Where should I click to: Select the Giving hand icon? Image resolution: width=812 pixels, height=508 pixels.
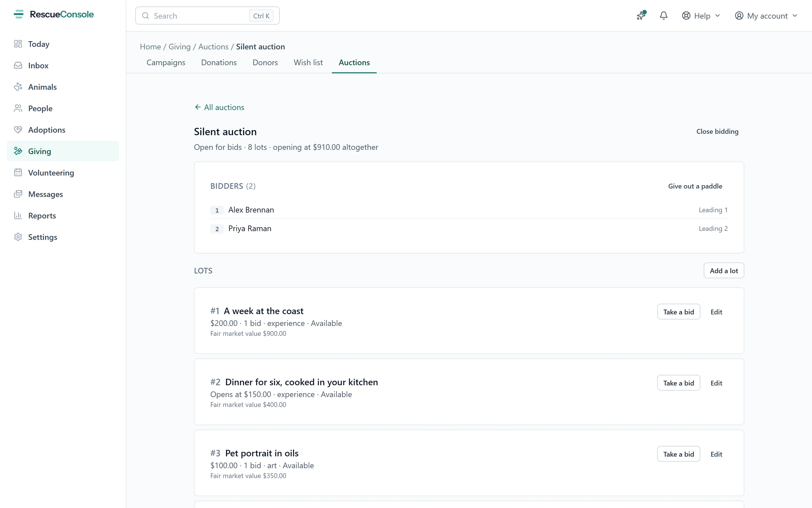pos(18,152)
